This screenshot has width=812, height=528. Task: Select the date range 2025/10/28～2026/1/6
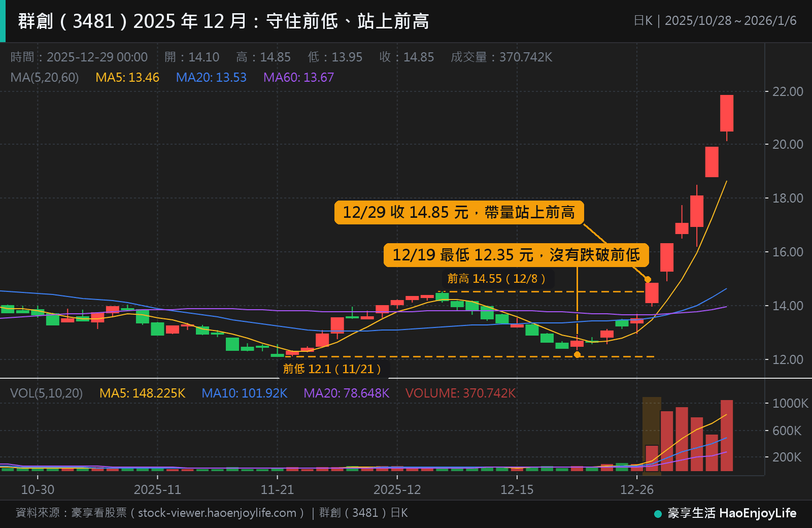coord(730,21)
